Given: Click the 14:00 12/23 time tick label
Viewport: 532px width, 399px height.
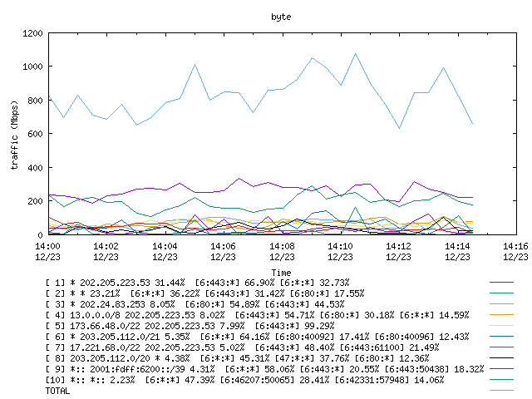Looking at the screenshot, I should (47, 251).
